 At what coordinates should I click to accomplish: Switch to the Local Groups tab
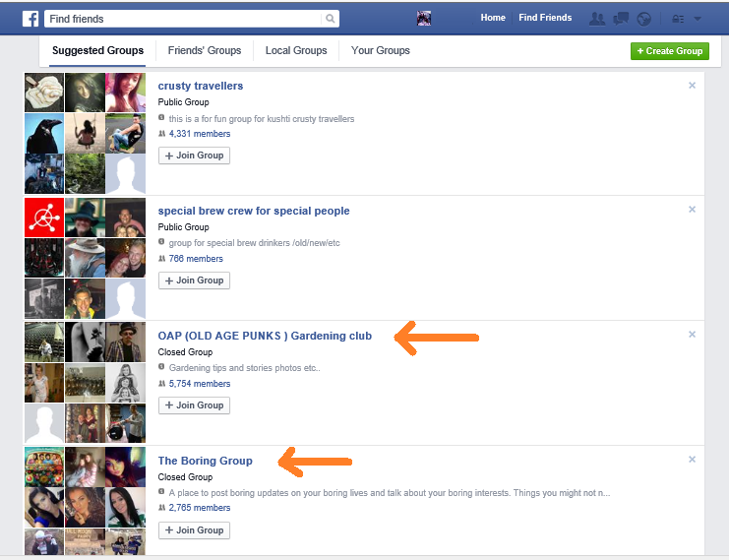[x=296, y=51]
